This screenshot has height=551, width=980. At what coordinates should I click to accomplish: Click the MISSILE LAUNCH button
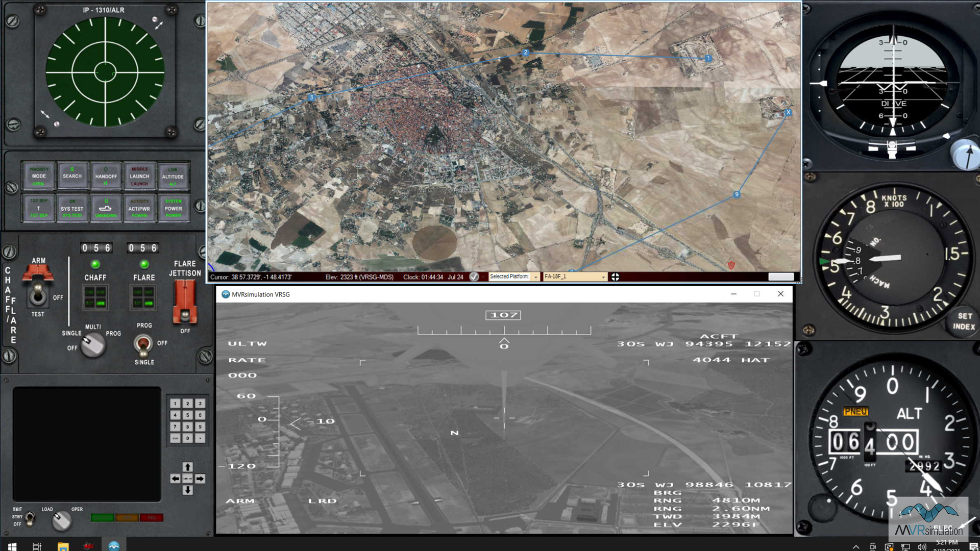click(x=139, y=176)
